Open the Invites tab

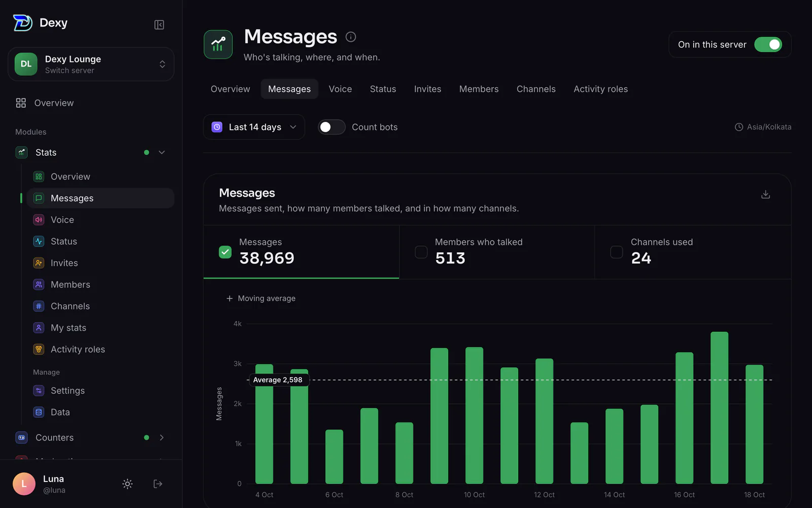click(x=427, y=89)
